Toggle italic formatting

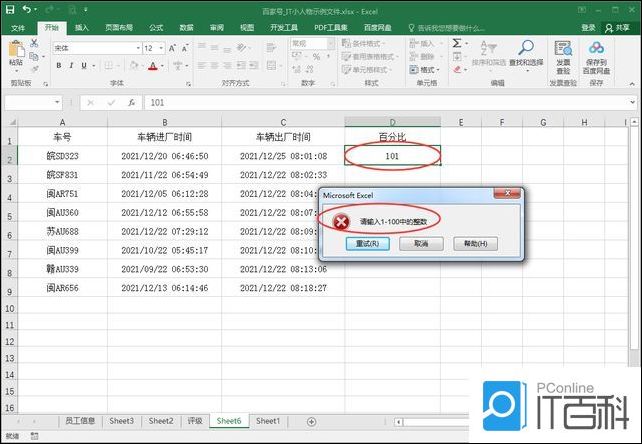click(72, 66)
